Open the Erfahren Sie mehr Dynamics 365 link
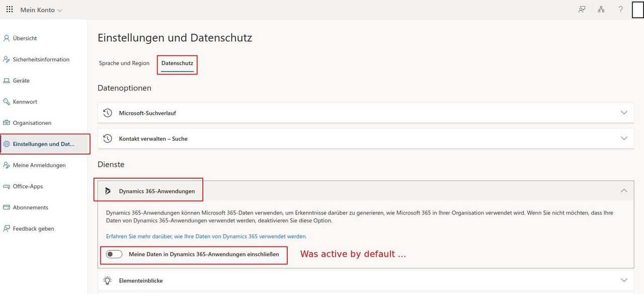 point(206,236)
